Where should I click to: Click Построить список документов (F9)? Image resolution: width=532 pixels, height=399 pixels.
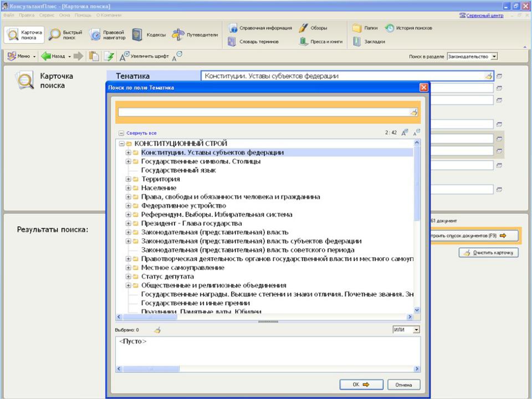[x=474, y=236]
